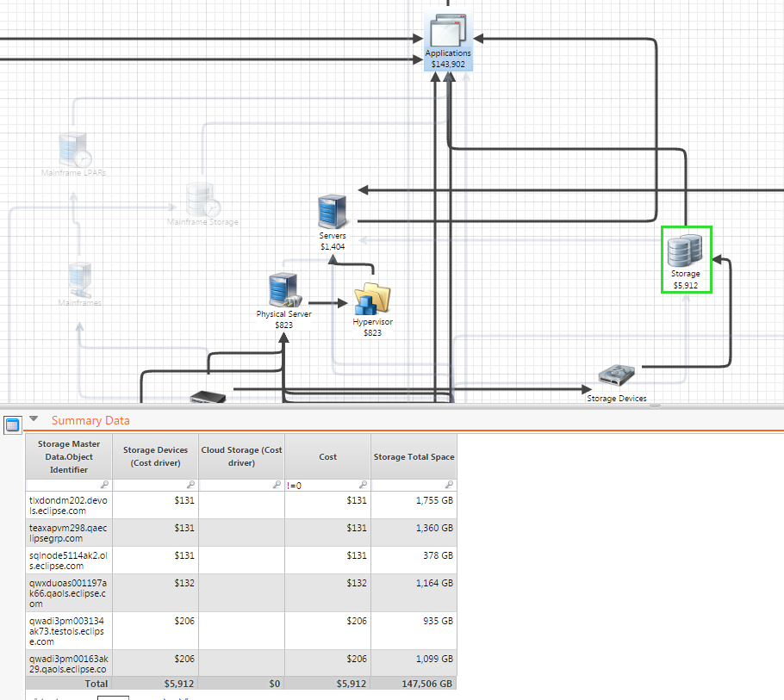Click the Storage $5,912 cost label
Image resolution: width=784 pixels, height=700 pixels.
(x=686, y=285)
